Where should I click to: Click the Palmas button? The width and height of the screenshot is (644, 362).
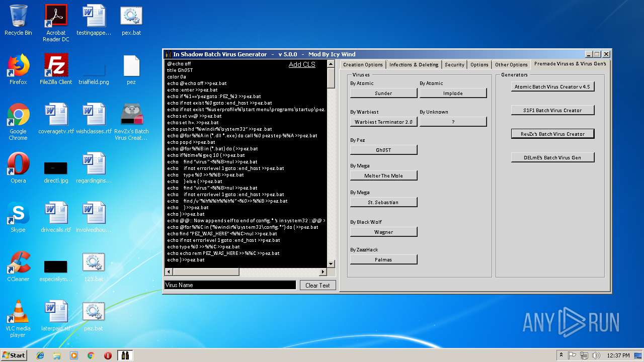pyautogui.click(x=383, y=259)
